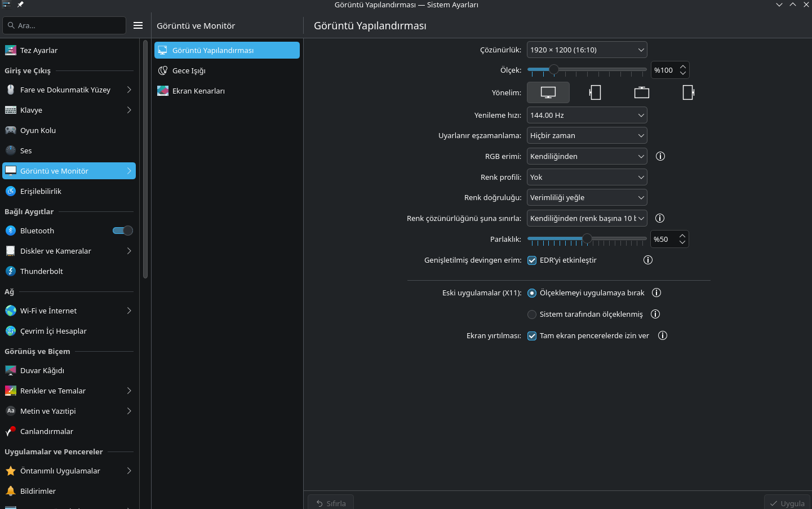The width and height of the screenshot is (812, 509).
Task: Uncheck EDR'yi etkinleştir checkbox
Action: coord(532,260)
